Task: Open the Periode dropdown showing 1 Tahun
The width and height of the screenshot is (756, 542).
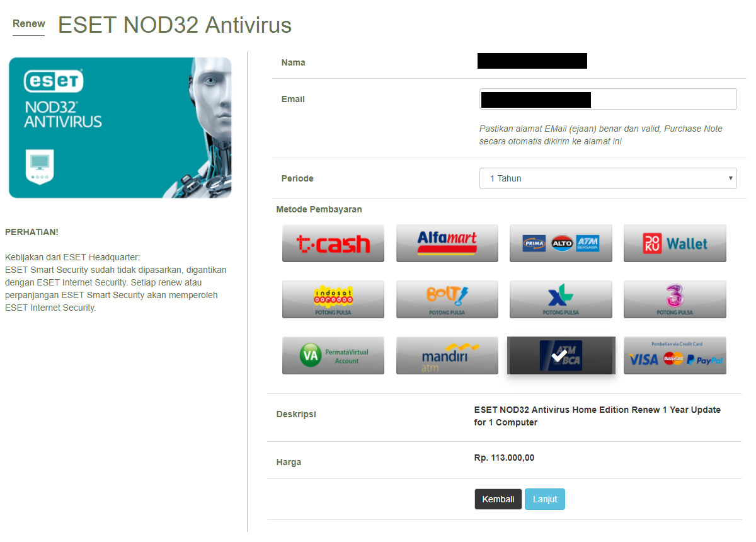Action: coord(608,178)
